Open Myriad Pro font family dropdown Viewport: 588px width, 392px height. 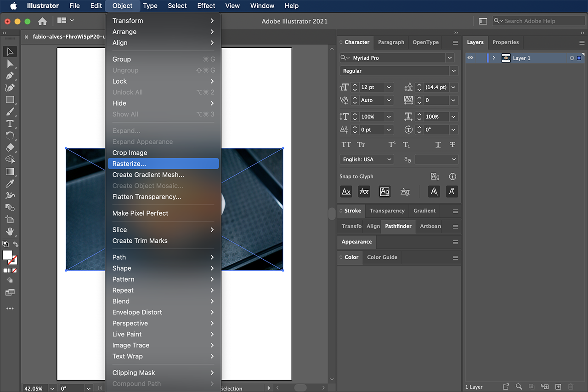coord(450,58)
